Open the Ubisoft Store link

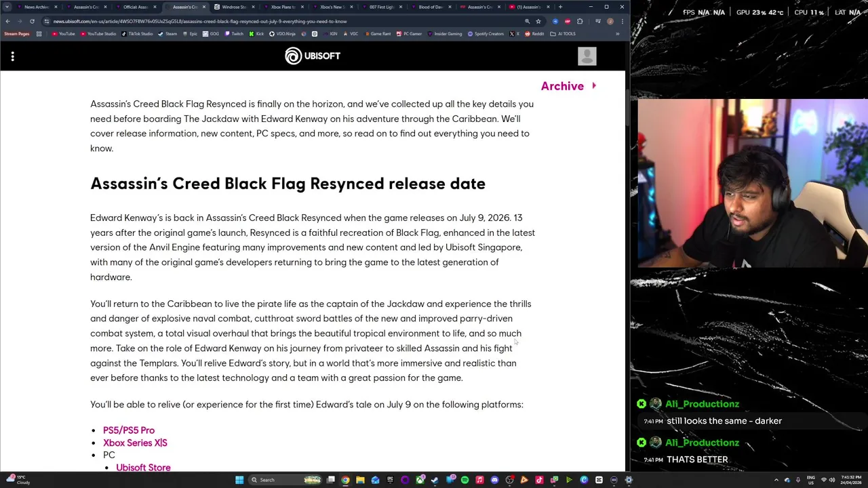point(143,468)
